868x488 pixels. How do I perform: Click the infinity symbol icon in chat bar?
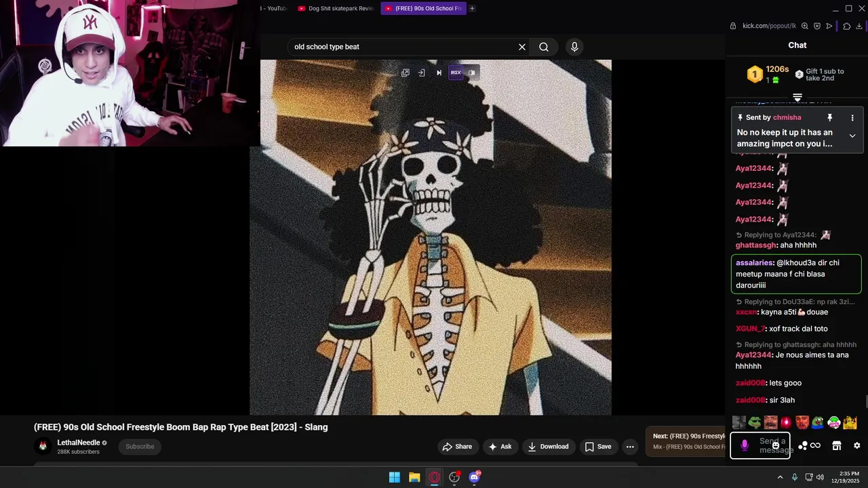point(815,445)
